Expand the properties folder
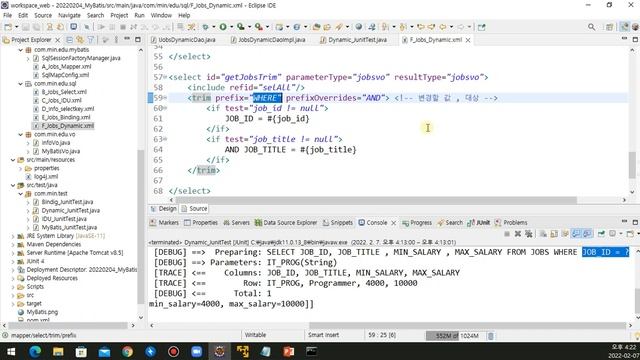640x360 pixels. tap(20, 169)
